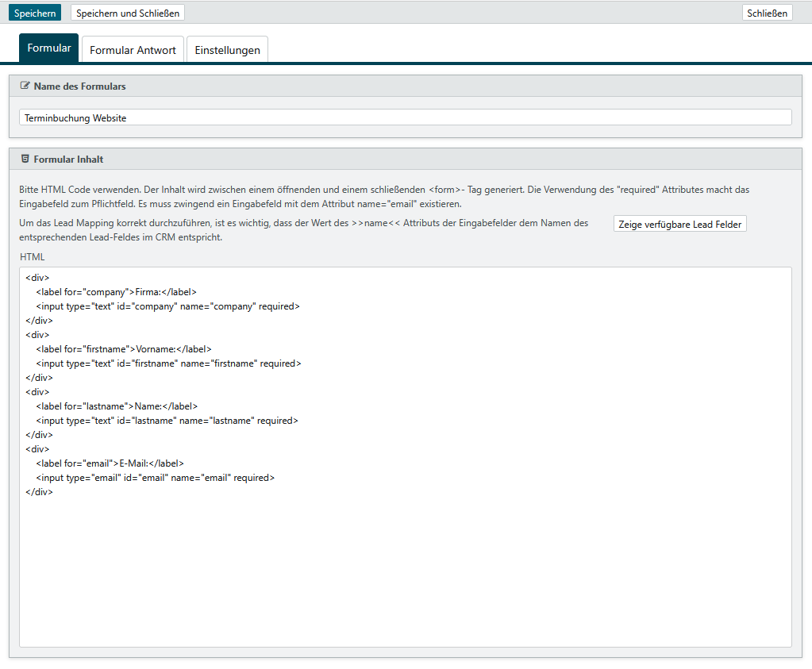The image size is (812, 669).
Task: Switch to the Formular Antwort tab
Action: 133,50
